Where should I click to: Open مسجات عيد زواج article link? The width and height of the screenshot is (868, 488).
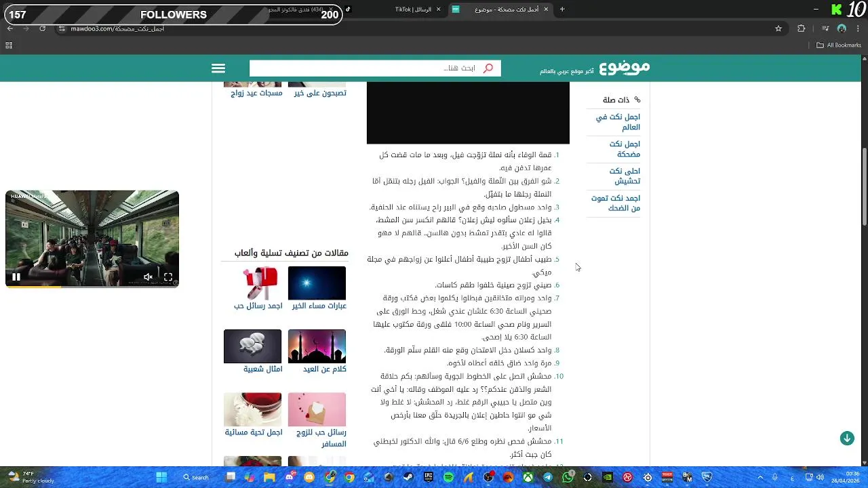tap(256, 93)
